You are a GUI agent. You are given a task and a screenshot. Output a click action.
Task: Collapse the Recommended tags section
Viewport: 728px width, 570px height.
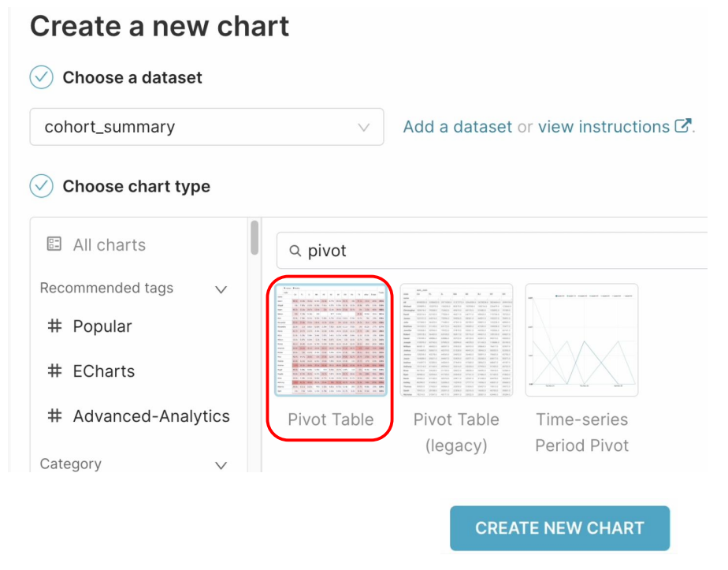(x=221, y=289)
